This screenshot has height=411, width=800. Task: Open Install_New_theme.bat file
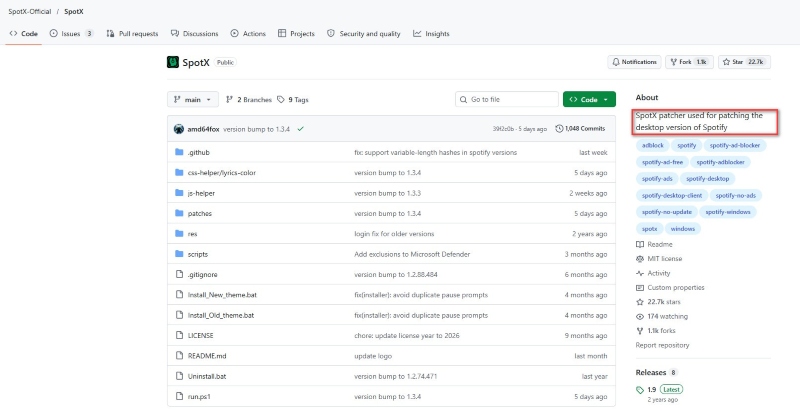(222, 295)
